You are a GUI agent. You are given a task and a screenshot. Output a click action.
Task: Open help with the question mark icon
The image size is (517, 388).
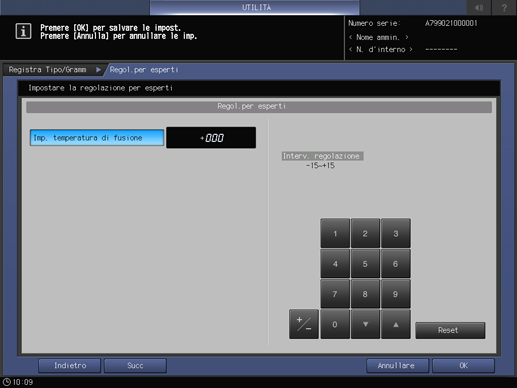(504, 7)
